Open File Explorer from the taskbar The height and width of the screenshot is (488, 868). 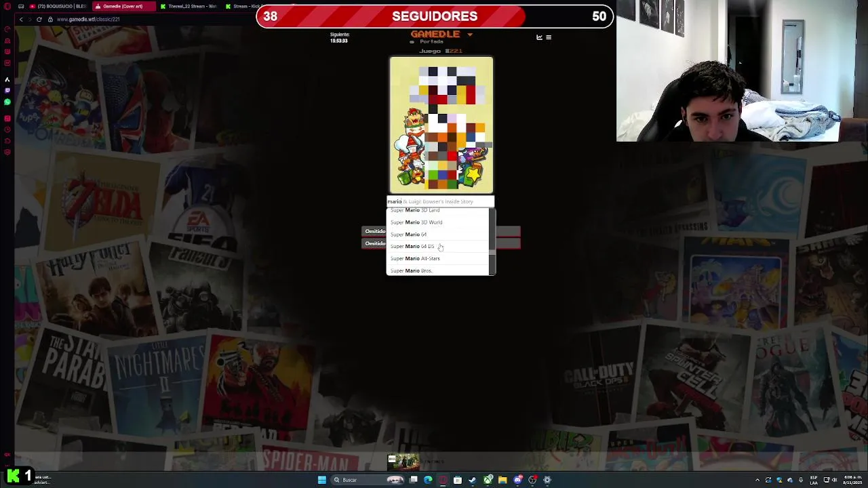pyautogui.click(x=502, y=480)
